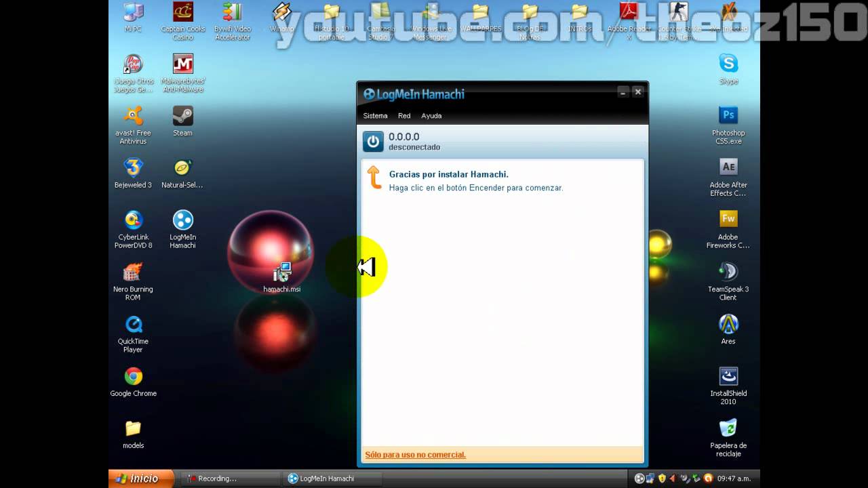
Task: Open Malwarebytes Anti-Malware desktop icon
Action: click(x=182, y=73)
